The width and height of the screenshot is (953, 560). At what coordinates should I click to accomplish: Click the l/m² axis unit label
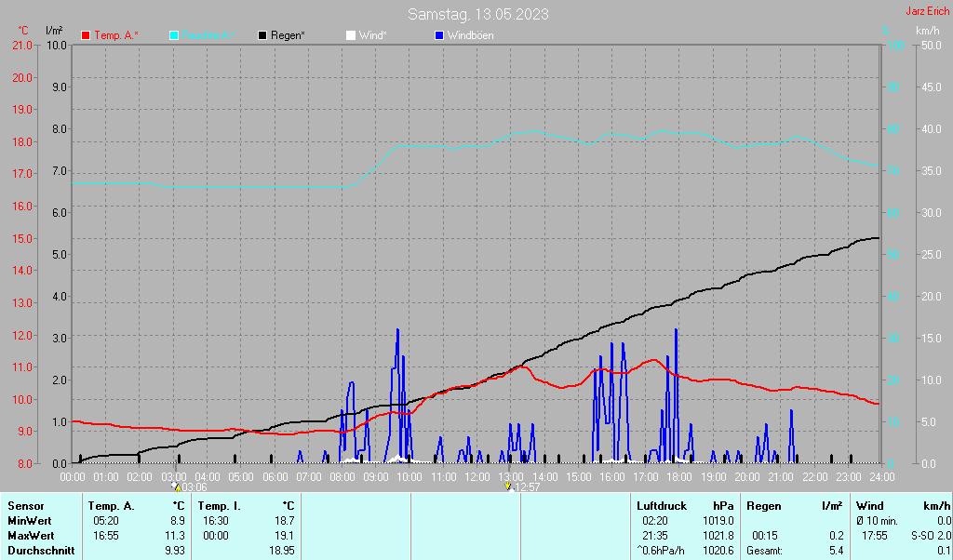tap(54, 31)
